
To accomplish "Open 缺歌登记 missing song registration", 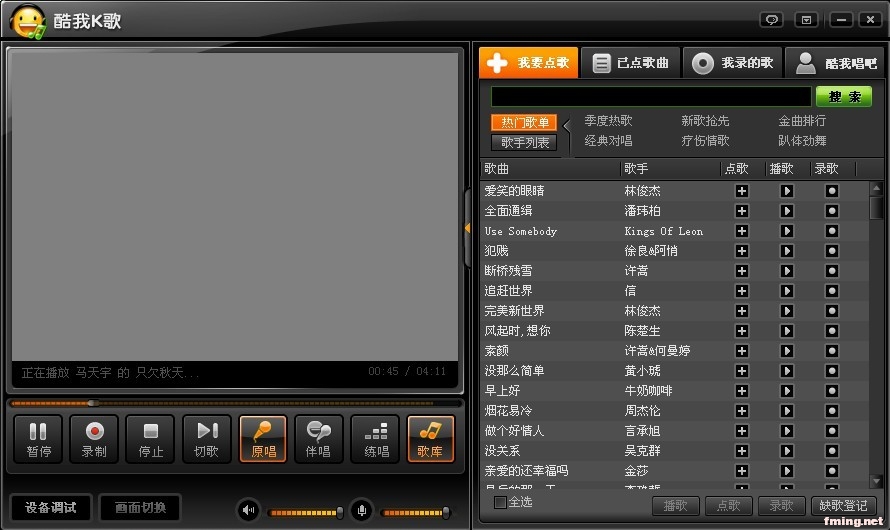I will click(843, 506).
